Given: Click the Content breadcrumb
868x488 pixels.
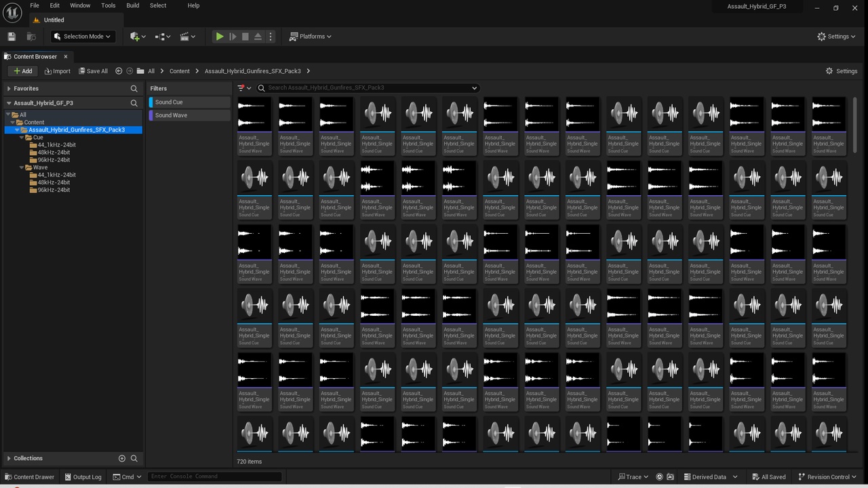Looking at the screenshot, I should point(180,71).
